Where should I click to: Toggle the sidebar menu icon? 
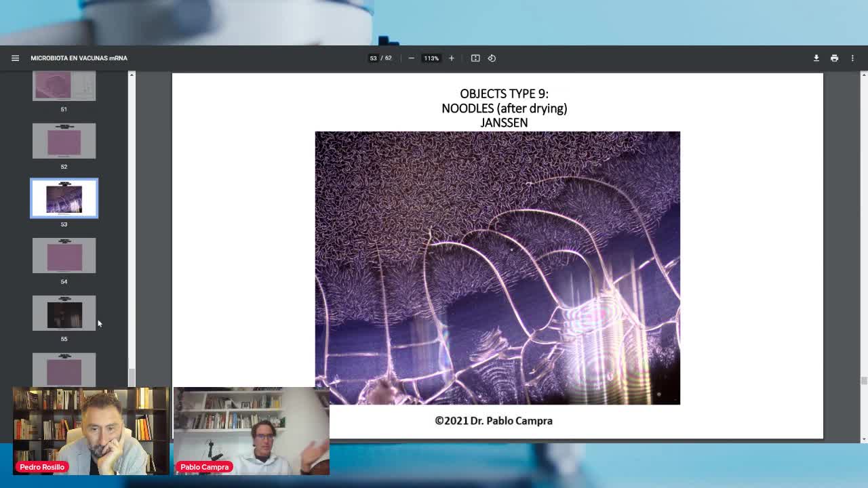click(15, 58)
